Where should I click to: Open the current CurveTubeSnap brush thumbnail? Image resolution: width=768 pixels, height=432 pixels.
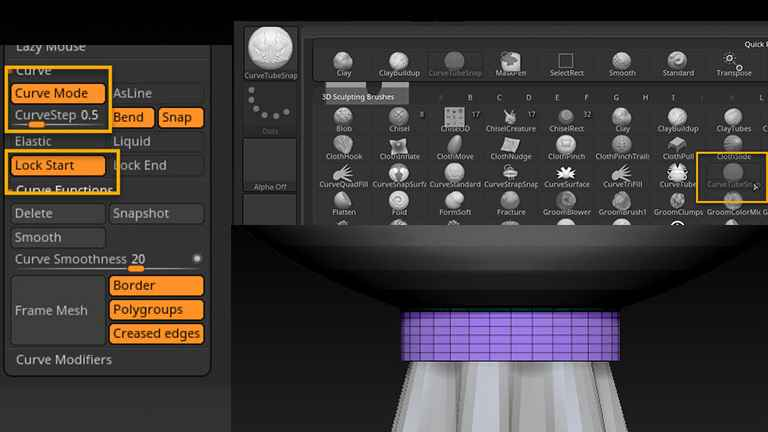(x=270, y=53)
